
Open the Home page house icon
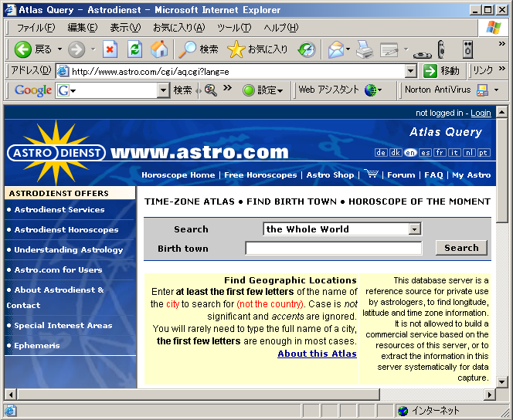(x=159, y=49)
